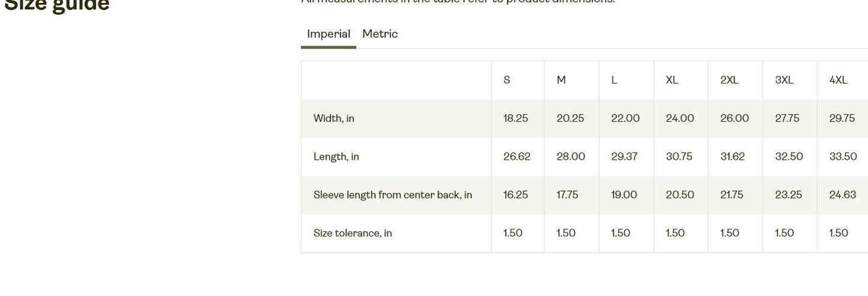The image size is (868, 296).
Task: Click the 2XL size column header
Action: tap(729, 80)
